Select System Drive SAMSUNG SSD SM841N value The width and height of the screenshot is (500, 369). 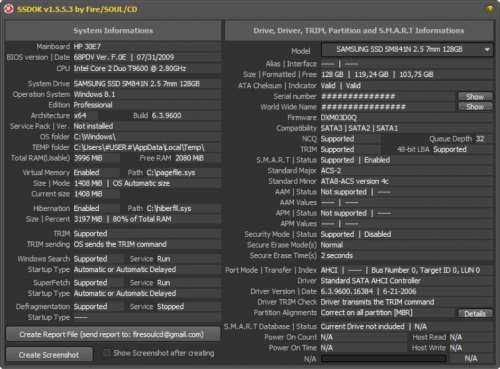tap(137, 84)
